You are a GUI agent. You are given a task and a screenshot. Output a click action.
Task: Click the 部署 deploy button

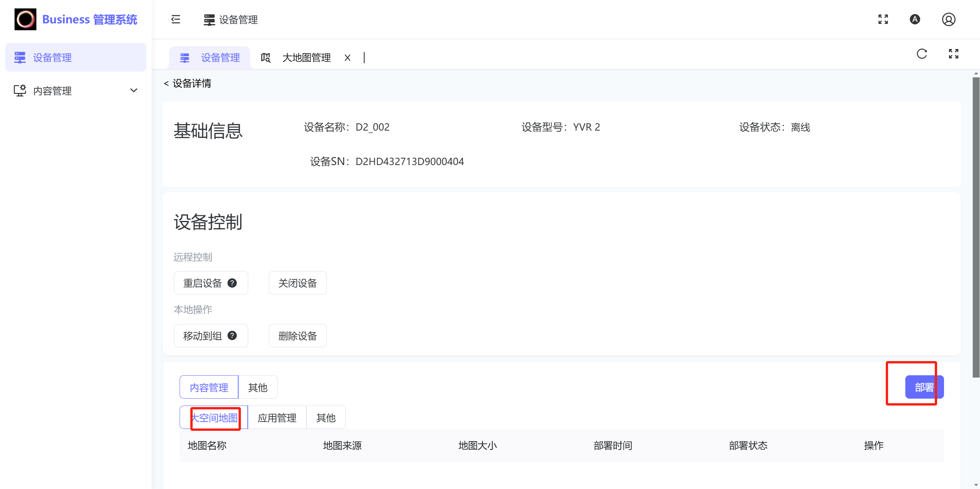[924, 387]
